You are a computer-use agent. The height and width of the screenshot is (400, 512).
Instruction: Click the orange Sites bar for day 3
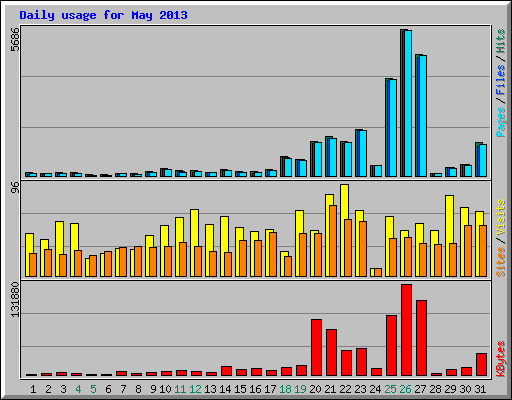pyautogui.click(x=63, y=265)
